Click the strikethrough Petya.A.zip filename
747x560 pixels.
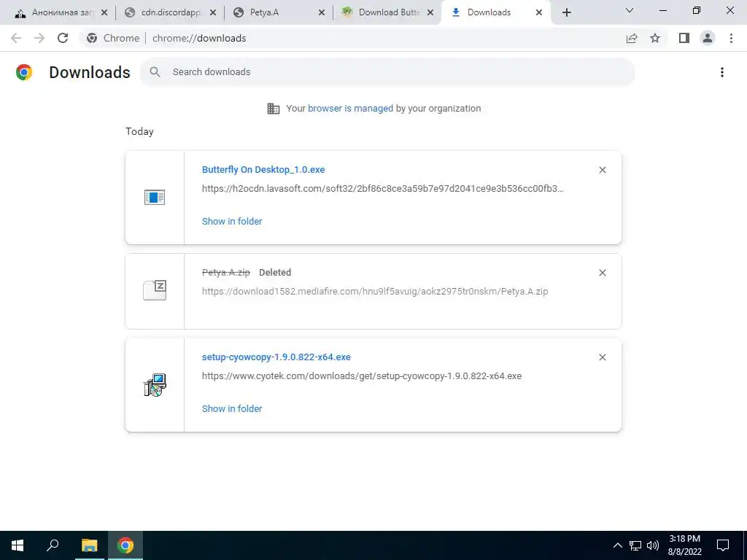(x=226, y=273)
